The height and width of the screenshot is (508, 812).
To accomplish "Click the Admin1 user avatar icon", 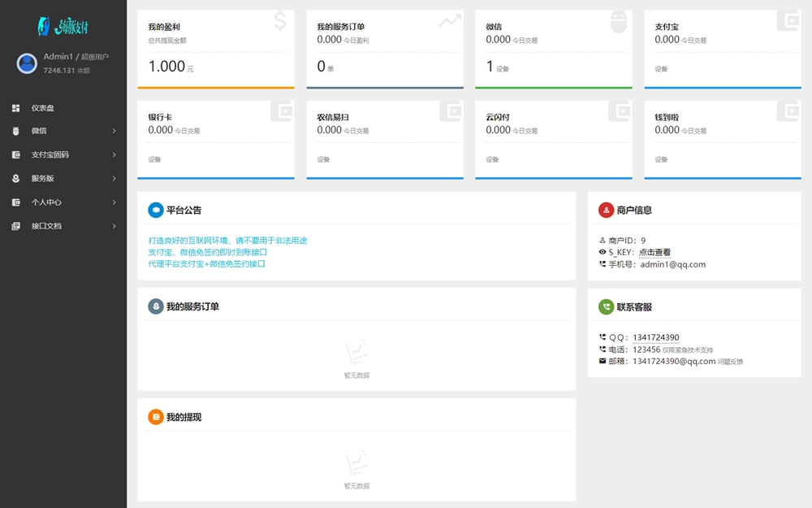I will tap(27, 63).
